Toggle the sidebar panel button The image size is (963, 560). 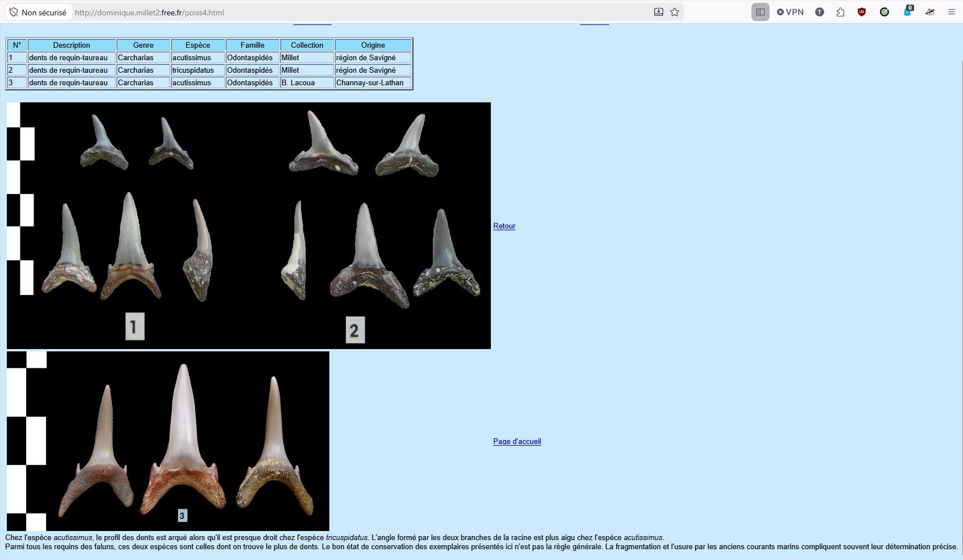[x=760, y=12]
